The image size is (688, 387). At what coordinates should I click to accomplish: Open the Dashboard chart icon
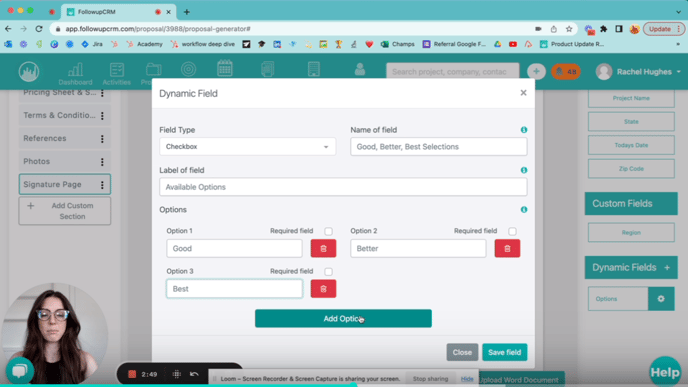(75, 73)
